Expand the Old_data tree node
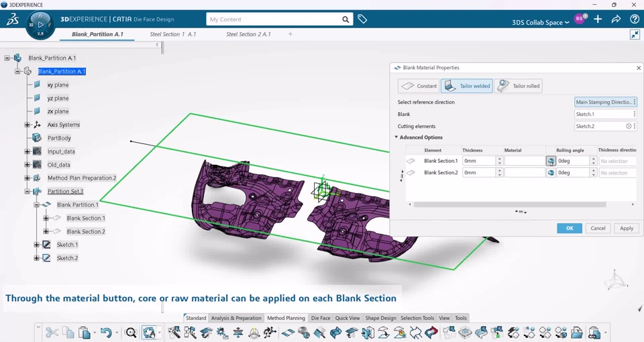Viewport: 644px width, 342px height. [27, 165]
